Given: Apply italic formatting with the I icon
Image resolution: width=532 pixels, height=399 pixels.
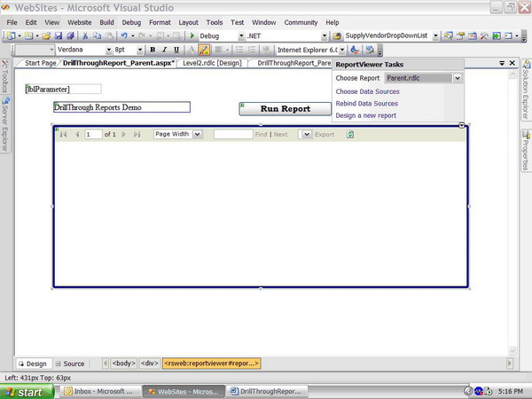Looking at the screenshot, I should [165, 50].
